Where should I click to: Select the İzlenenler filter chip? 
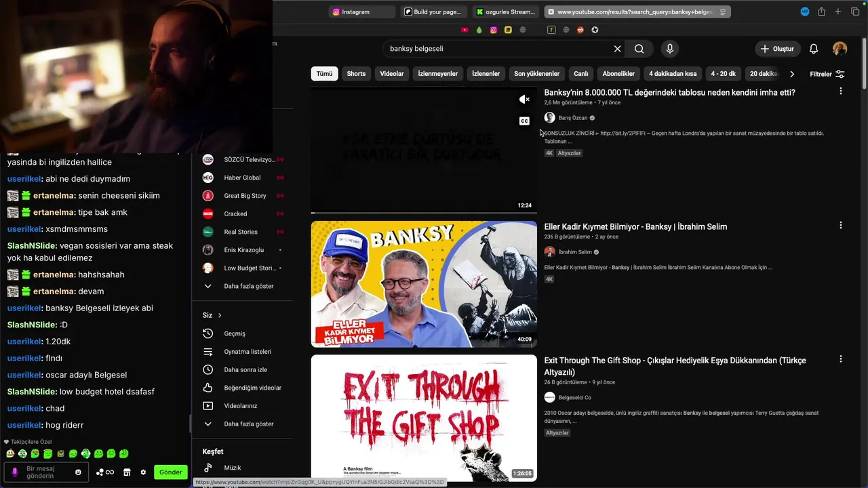(486, 74)
